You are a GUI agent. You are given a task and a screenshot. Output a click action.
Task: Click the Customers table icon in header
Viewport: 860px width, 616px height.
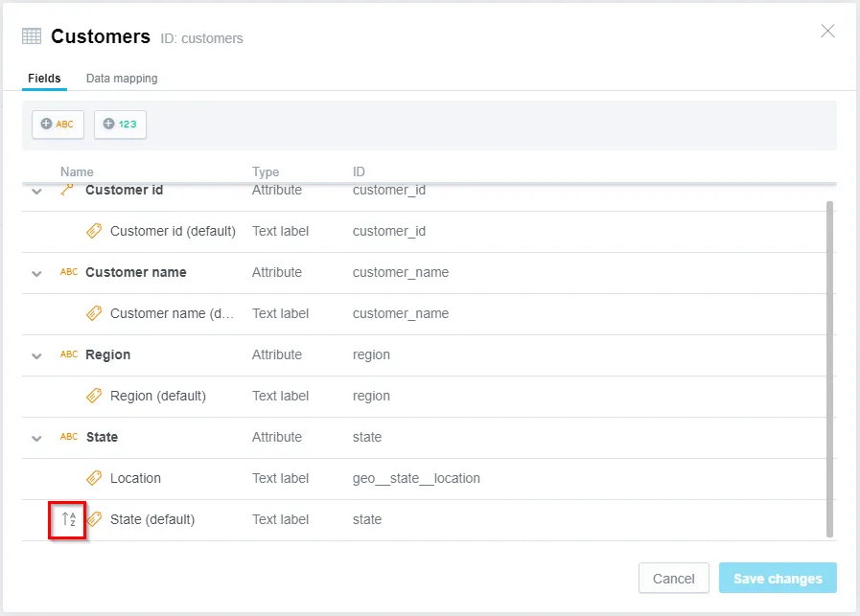pyautogui.click(x=32, y=36)
